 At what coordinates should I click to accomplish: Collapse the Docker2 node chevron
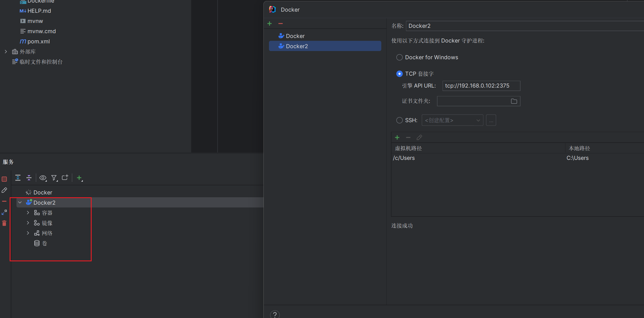click(20, 202)
